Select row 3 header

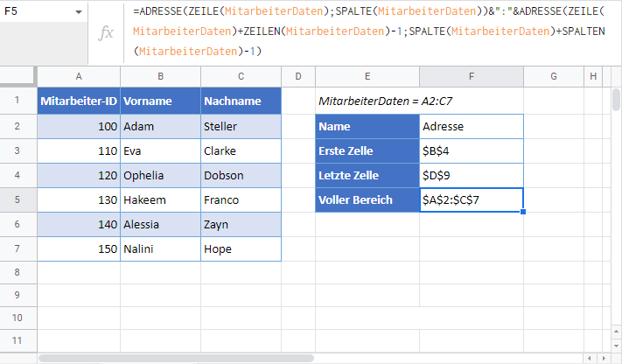click(x=17, y=150)
